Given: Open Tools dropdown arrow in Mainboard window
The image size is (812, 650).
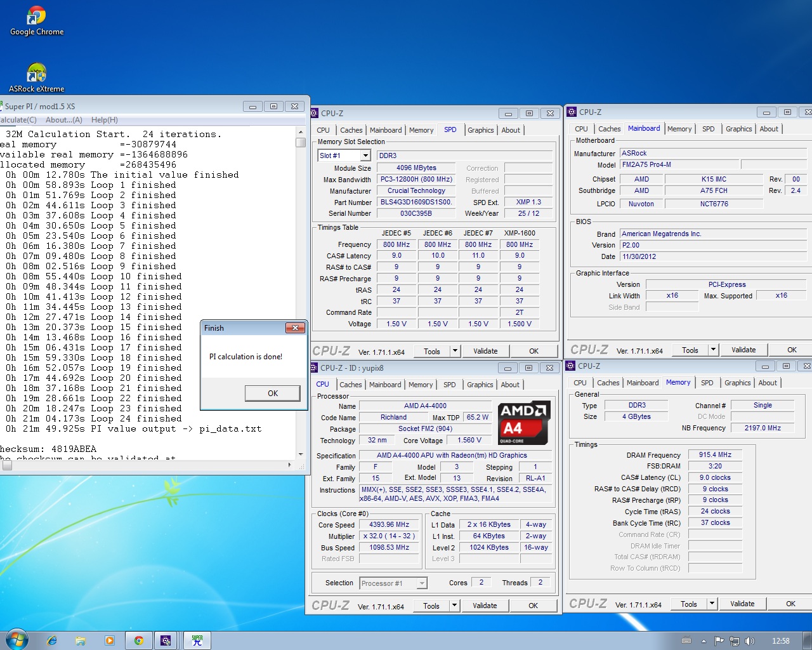Looking at the screenshot, I should click(713, 350).
